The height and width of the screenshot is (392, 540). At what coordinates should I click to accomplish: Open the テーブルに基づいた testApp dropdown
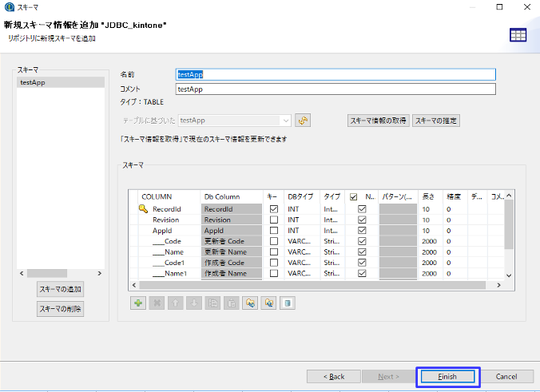286,121
